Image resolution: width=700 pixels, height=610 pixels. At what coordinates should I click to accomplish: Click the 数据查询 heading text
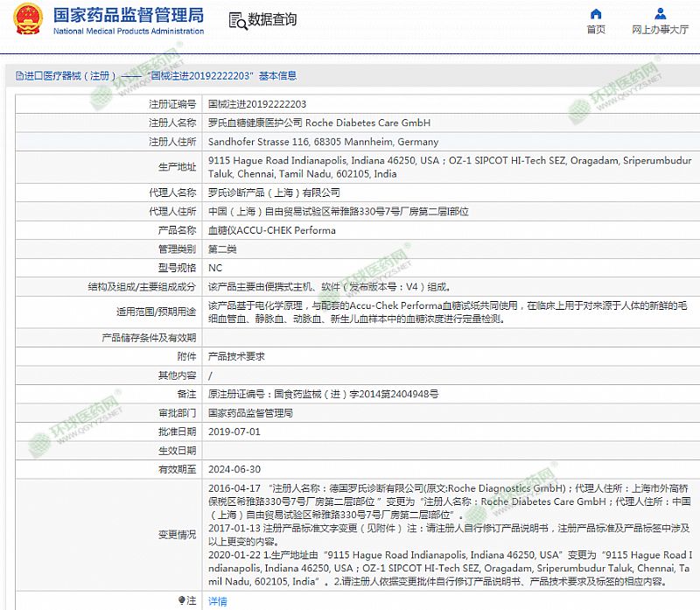coord(272,20)
